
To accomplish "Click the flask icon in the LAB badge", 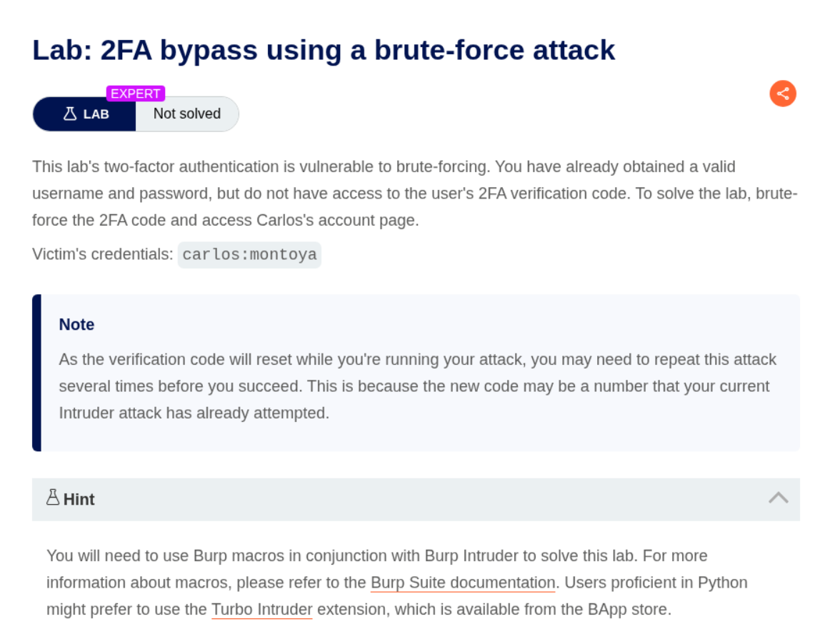I will pyautogui.click(x=70, y=114).
